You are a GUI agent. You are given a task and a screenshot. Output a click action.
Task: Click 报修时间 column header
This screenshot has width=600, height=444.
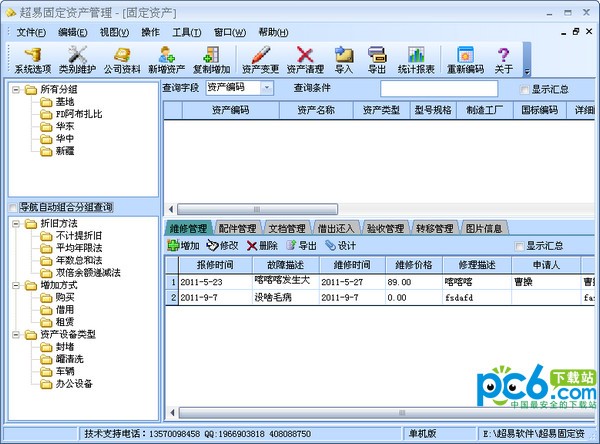point(215,265)
